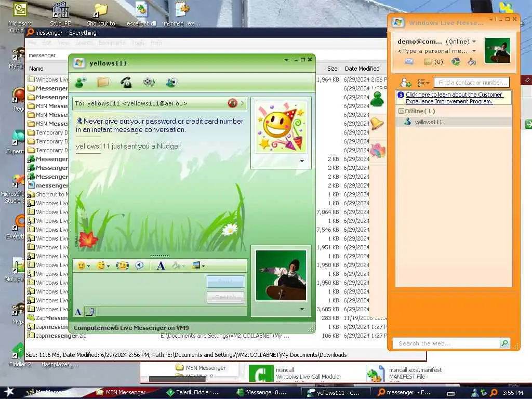This screenshot has width=532, height=399.
Task: Click the MSN Today globe icon
Action: coord(455,61)
